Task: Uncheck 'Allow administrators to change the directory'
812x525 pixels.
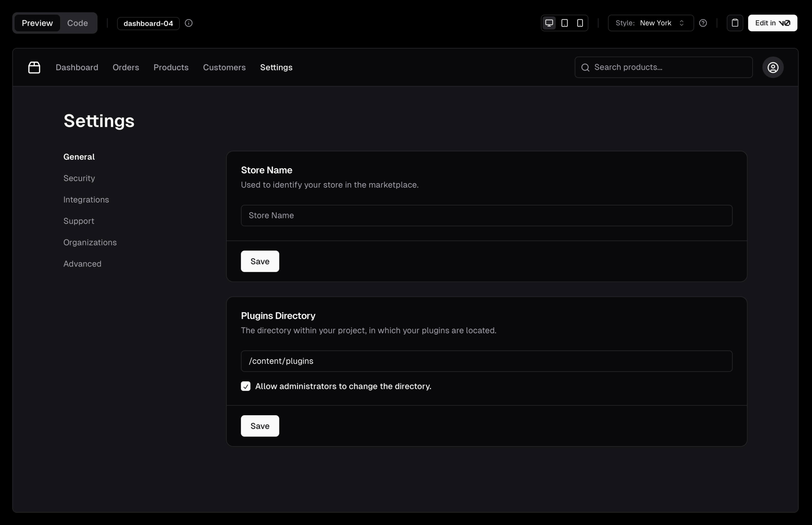Action: click(x=246, y=386)
